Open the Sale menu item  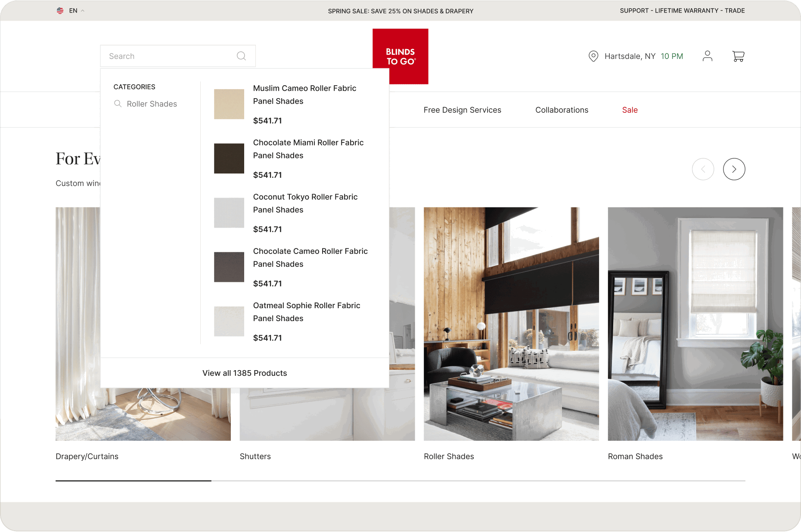click(x=630, y=110)
